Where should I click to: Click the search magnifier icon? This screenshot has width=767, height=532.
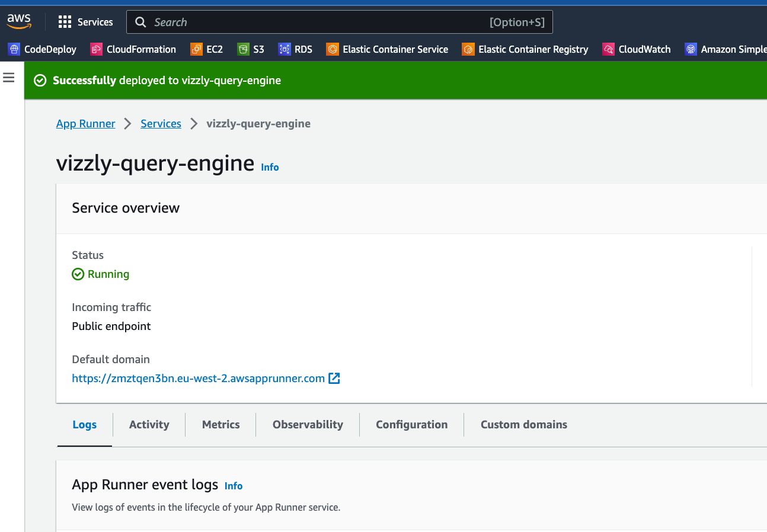140,22
